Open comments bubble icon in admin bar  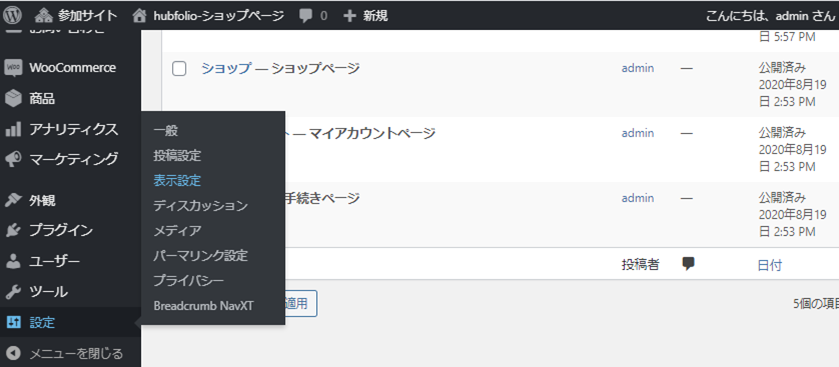(x=306, y=16)
